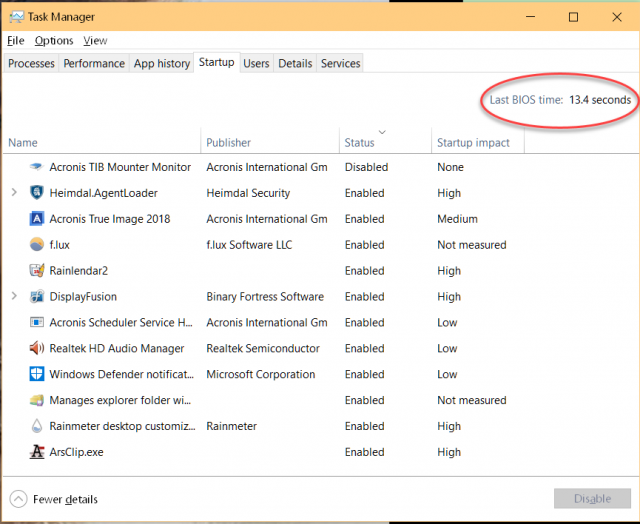640x524 pixels.
Task: Switch to the Processes tab
Action: tap(31, 63)
